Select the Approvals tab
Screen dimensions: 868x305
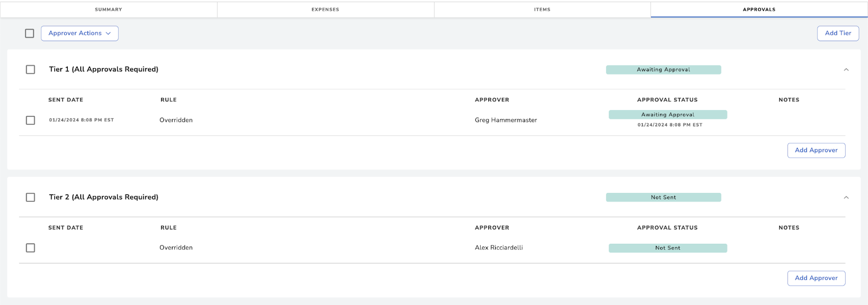(x=759, y=9)
